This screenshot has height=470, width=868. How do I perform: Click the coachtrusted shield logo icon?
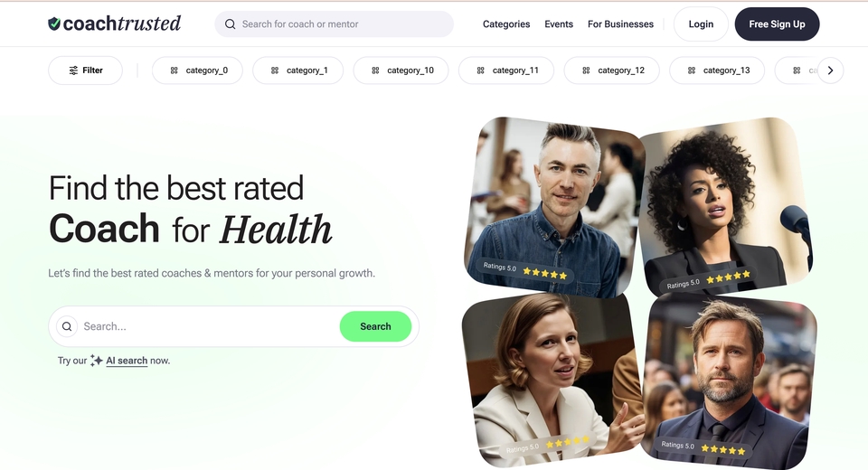(x=54, y=23)
